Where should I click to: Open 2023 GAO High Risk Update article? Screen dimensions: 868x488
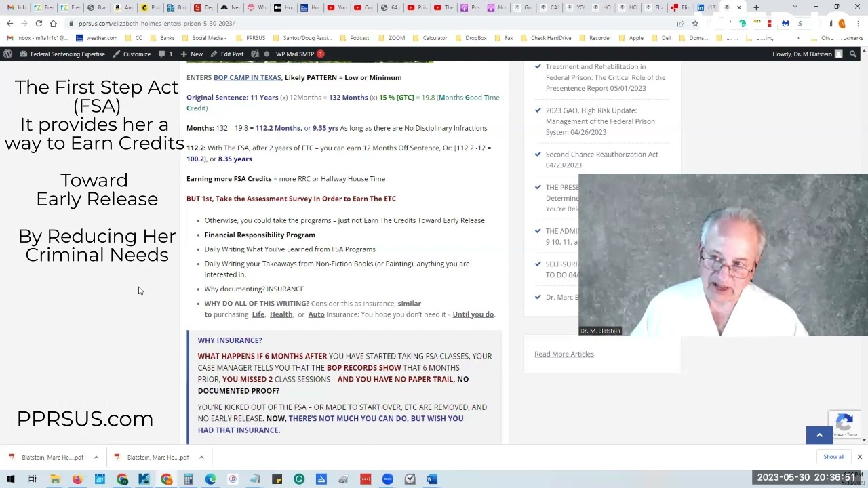600,121
